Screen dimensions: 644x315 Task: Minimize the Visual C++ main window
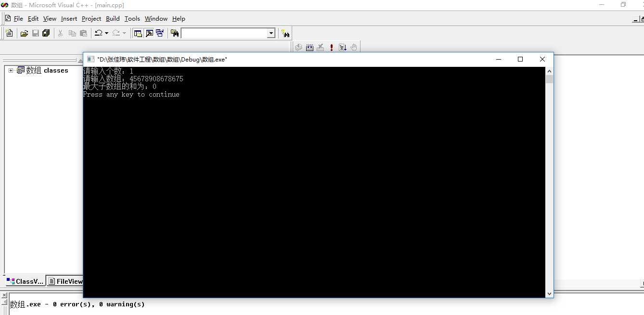[x=601, y=5]
